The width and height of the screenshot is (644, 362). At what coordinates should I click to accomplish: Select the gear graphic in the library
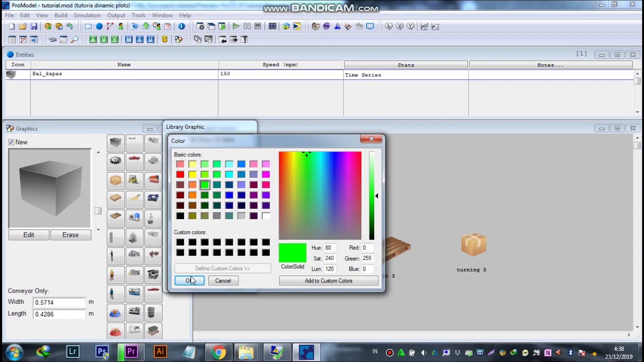point(115,160)
